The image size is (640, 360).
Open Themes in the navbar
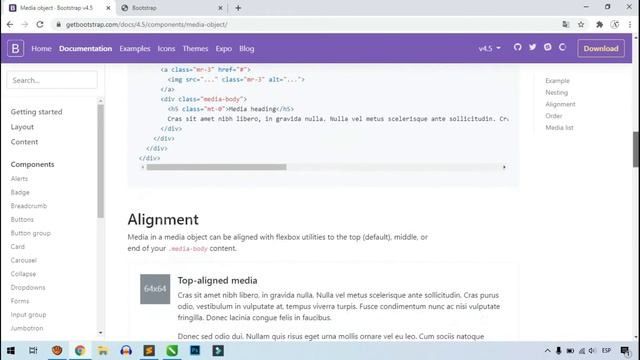click(195, 48)
